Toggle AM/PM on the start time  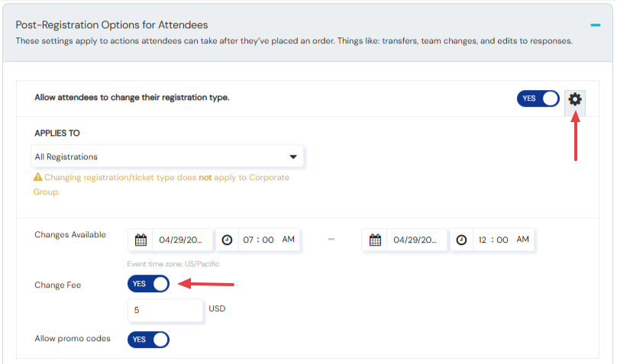(x=288, y=239)
